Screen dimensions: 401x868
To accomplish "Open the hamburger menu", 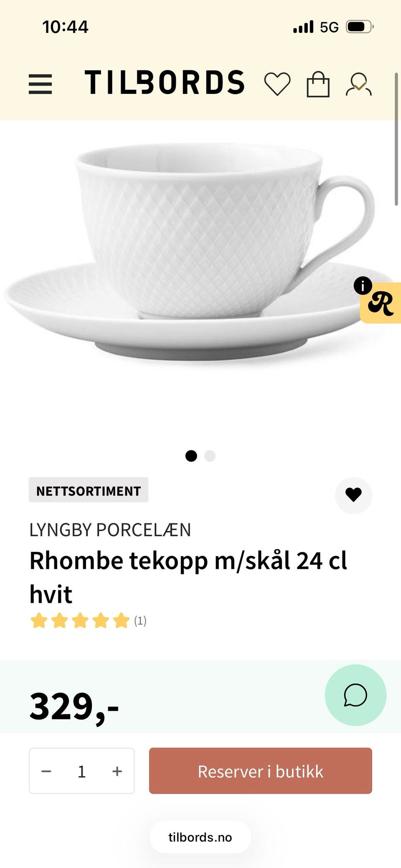I will pyautogui.click(x=40, y=84).
